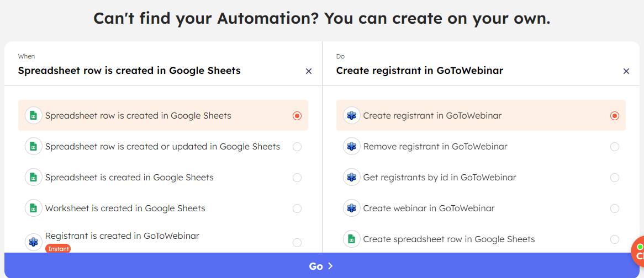This screenshot has height=278, width=644.
Task: Select 'Remove registrant in GoToWebinar' radio button
Action: coord(615,147)
